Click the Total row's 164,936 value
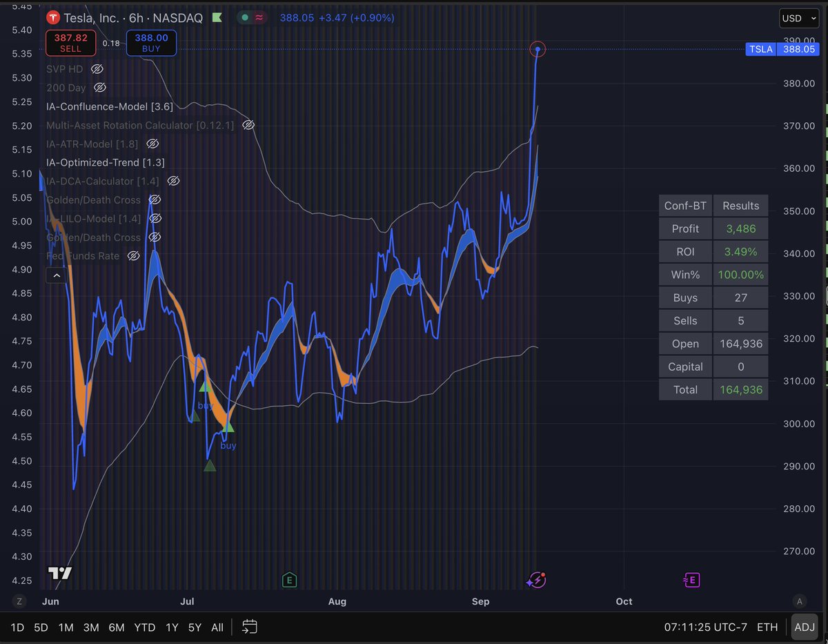The height and width of the screenshot is (644, 828). pos(741,389)
